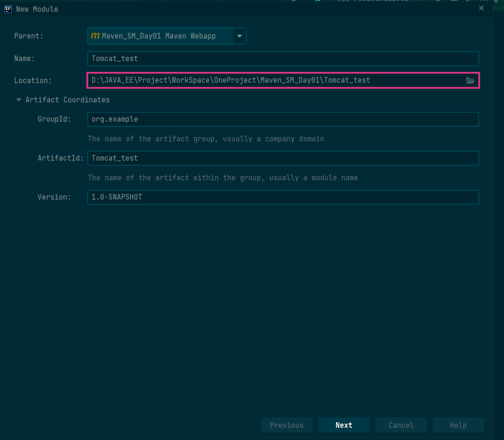Click the GroupId: label

tap(54, 119)
